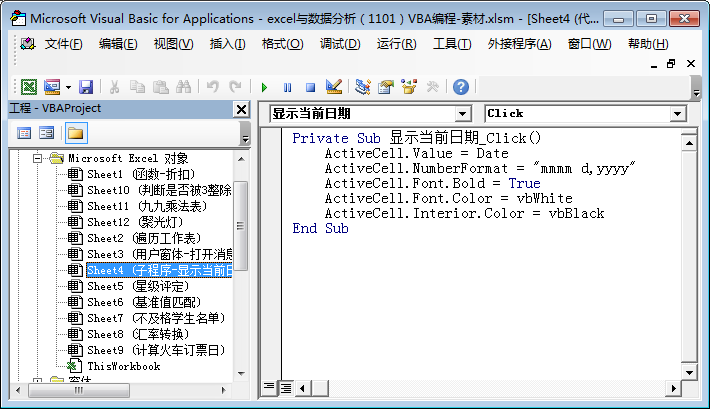Open the 帮助(H) menu
The height and width of the screenshot is (409, 710).
pyautogui.click(x=648, y=44)
